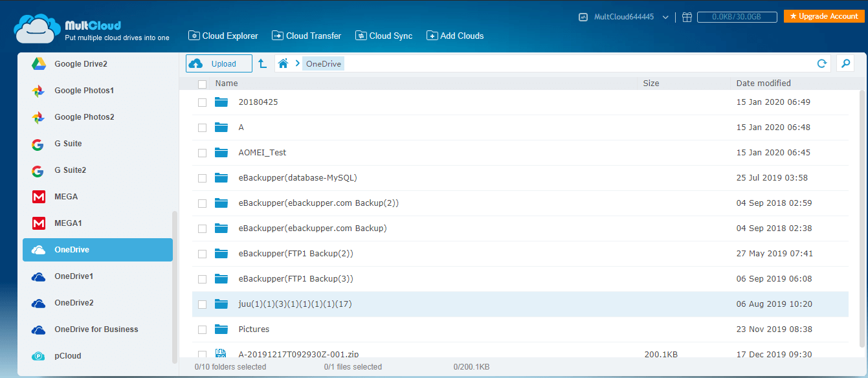
Task: Refresh the OneDrive file list
Action: tap(822, 63)
